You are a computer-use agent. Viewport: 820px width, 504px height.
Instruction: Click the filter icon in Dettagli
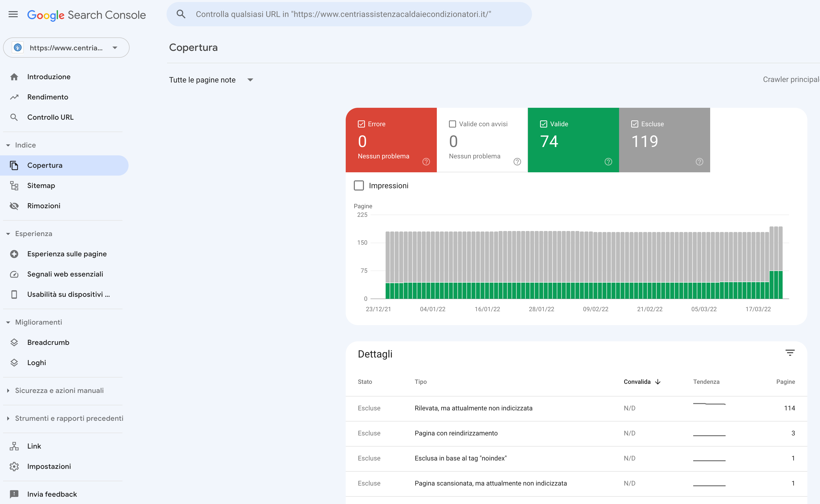tap(790, 353)
